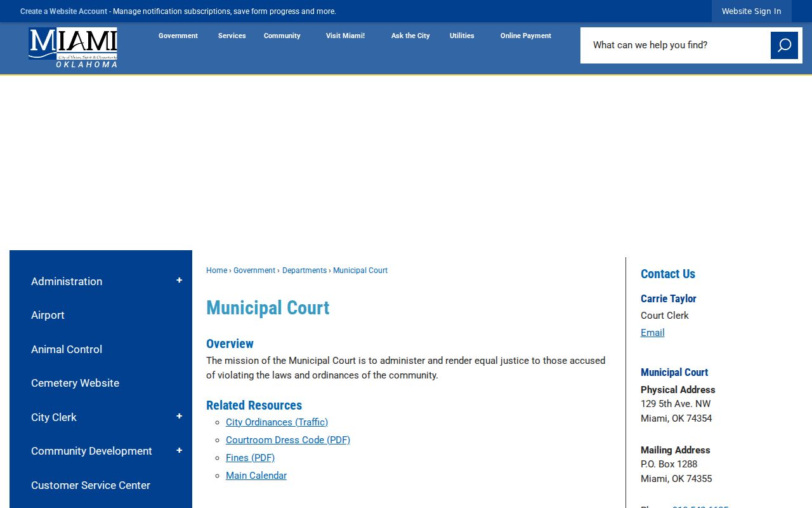812x508 pixels.
Task: Click the search magnifier icon button
Action: [x=784, y=45]
